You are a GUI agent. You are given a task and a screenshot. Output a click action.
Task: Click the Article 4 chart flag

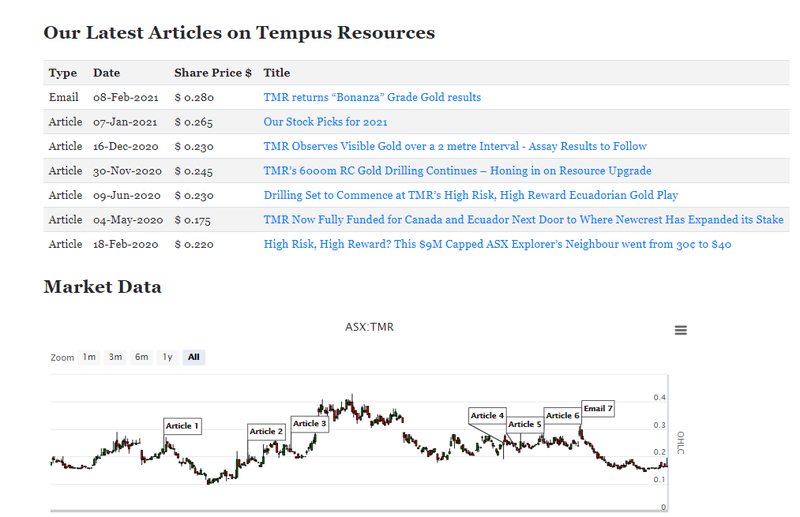(x=487, y=415)
